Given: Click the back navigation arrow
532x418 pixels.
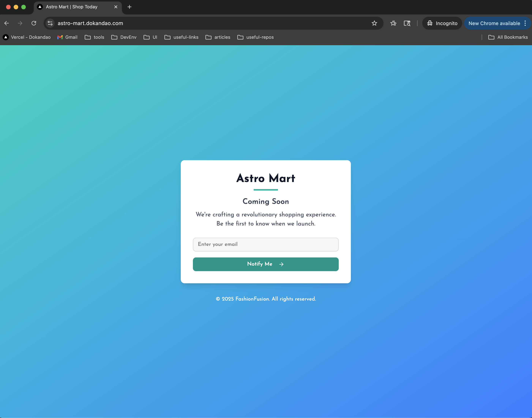Looking at the screenshot, I should 6,23.
